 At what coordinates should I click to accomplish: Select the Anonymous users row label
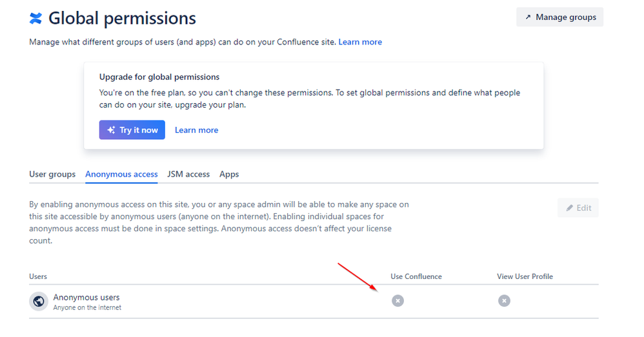tap(86, 298)
